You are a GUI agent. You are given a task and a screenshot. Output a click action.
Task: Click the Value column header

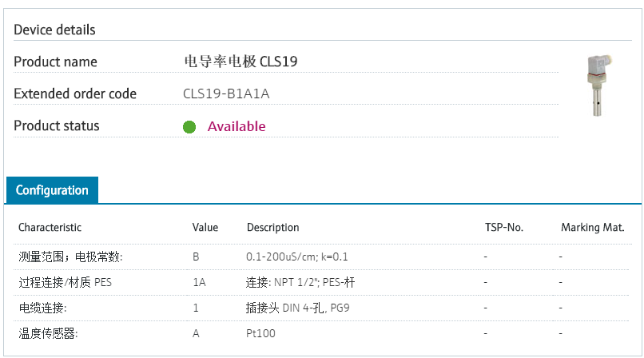[x=205, y=228]
